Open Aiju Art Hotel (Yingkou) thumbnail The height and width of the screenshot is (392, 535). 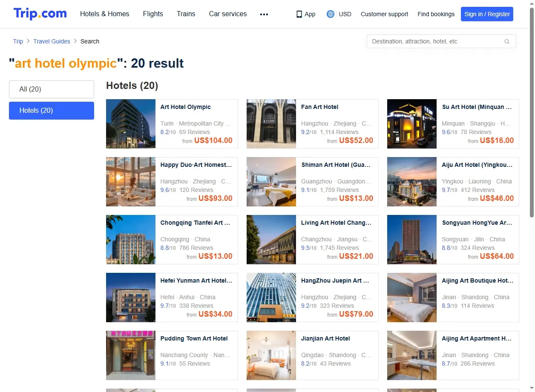(412, 182)
